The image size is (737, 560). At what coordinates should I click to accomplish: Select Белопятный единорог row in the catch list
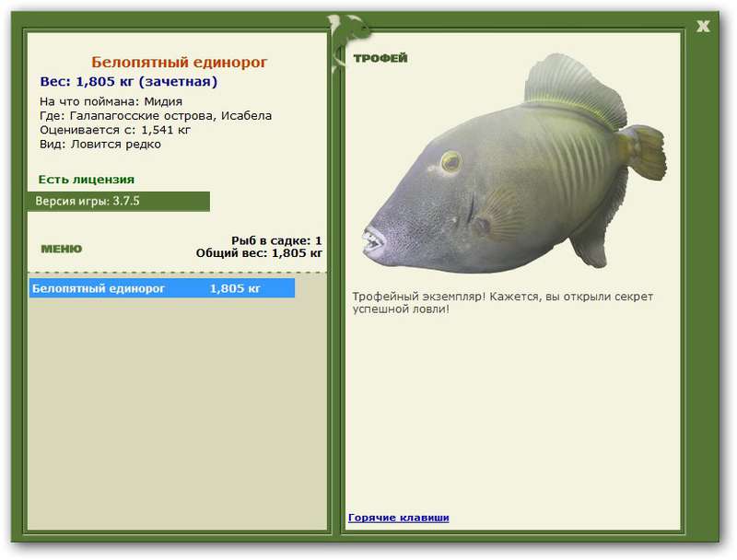tap(162, 288)
